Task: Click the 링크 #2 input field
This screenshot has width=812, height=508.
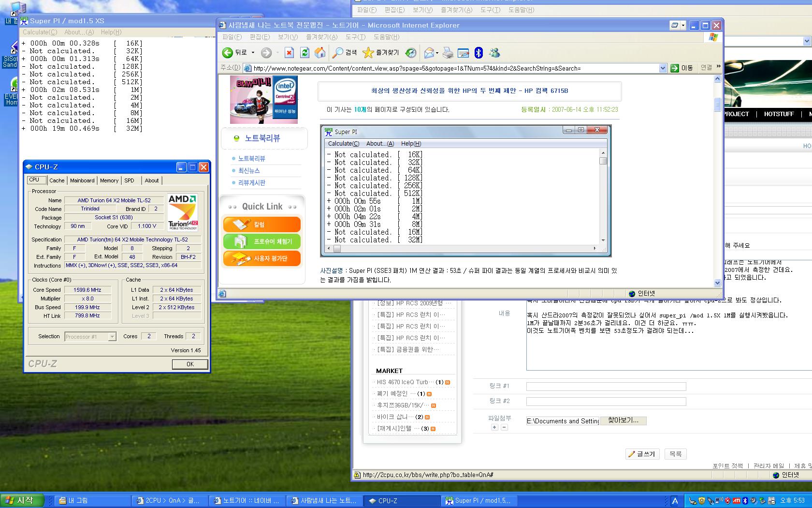Action: 606,402
